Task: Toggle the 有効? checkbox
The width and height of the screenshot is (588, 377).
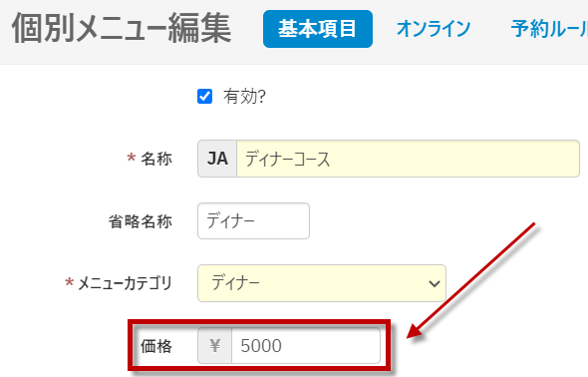Action: 204,97
